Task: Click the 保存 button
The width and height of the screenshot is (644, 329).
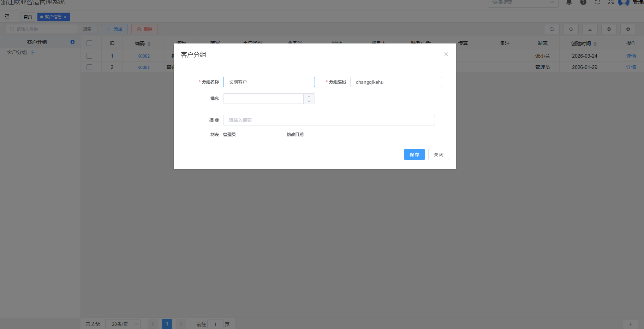Action: [414, 154]
